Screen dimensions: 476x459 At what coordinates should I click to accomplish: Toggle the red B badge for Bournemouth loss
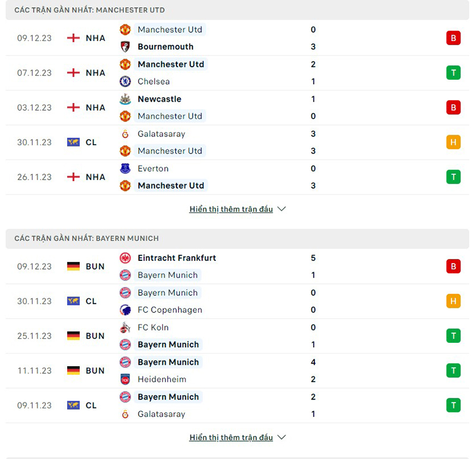click(453, 38)
